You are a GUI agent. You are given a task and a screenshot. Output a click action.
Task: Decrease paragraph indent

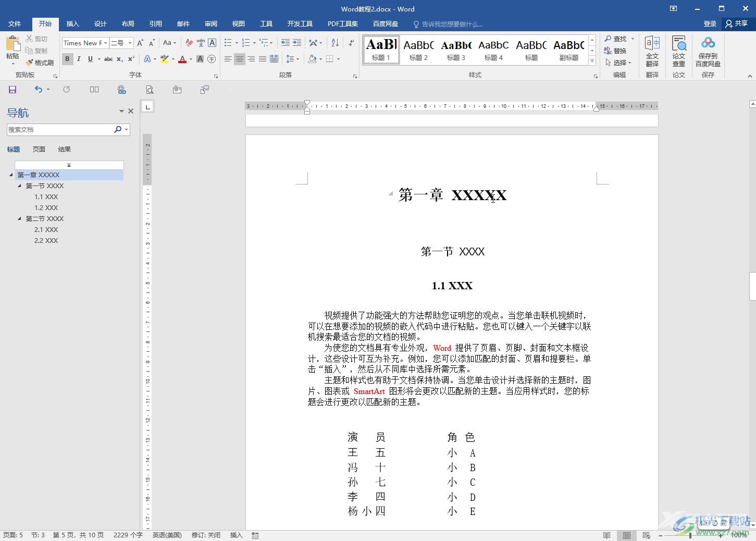pos(286,43)
